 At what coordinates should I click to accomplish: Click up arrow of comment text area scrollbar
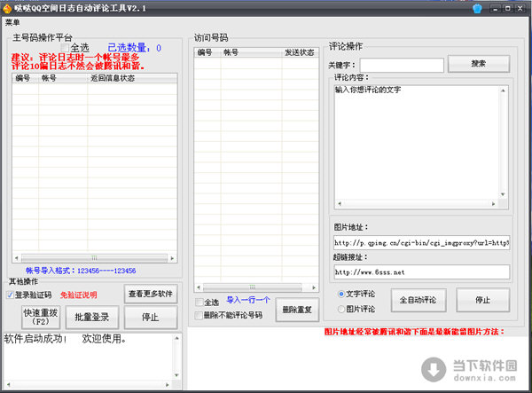(x=503, y=90)
